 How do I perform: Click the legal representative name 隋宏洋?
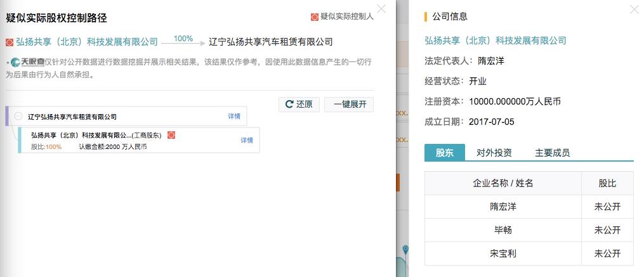pyautogui.click(x=491, y=61)
